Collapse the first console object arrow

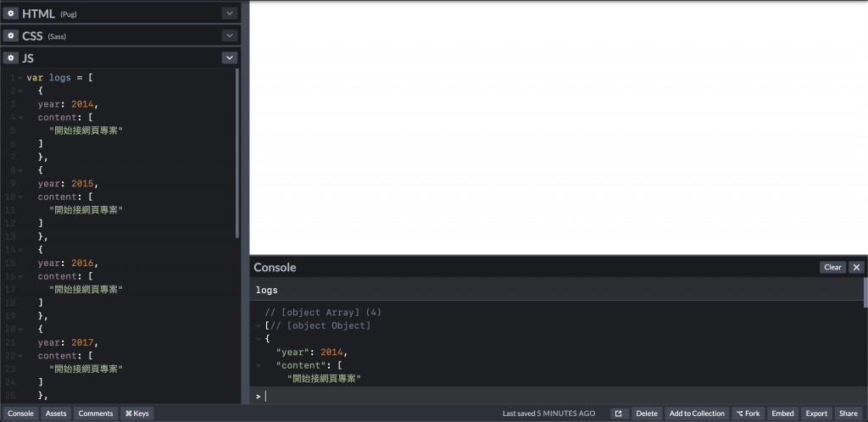point(258,339)
